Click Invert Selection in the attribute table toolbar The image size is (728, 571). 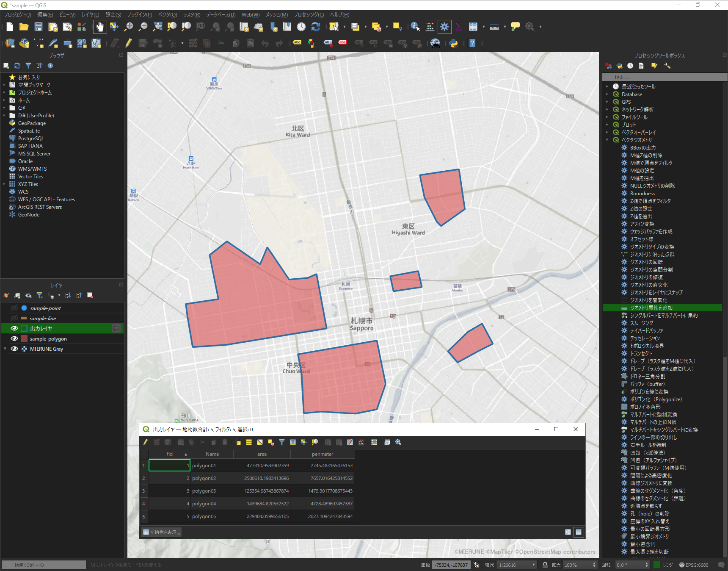(x=260, y=442)
